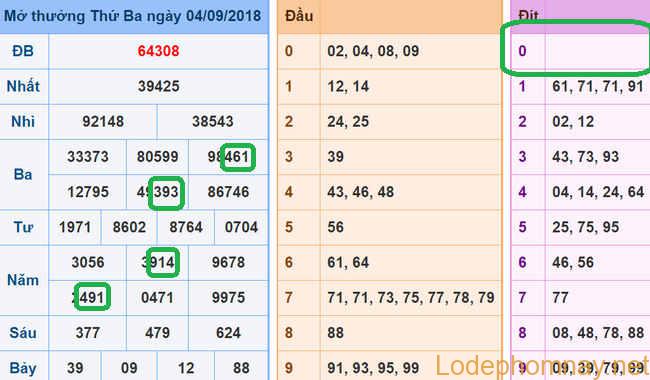Select 39 in the Bảy row

(x=75, y=368)
